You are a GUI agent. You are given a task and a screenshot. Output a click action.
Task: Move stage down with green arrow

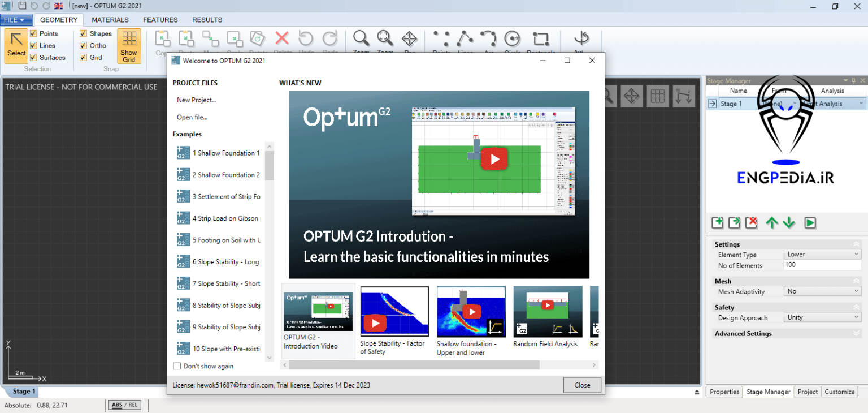(x=789, y=223)
